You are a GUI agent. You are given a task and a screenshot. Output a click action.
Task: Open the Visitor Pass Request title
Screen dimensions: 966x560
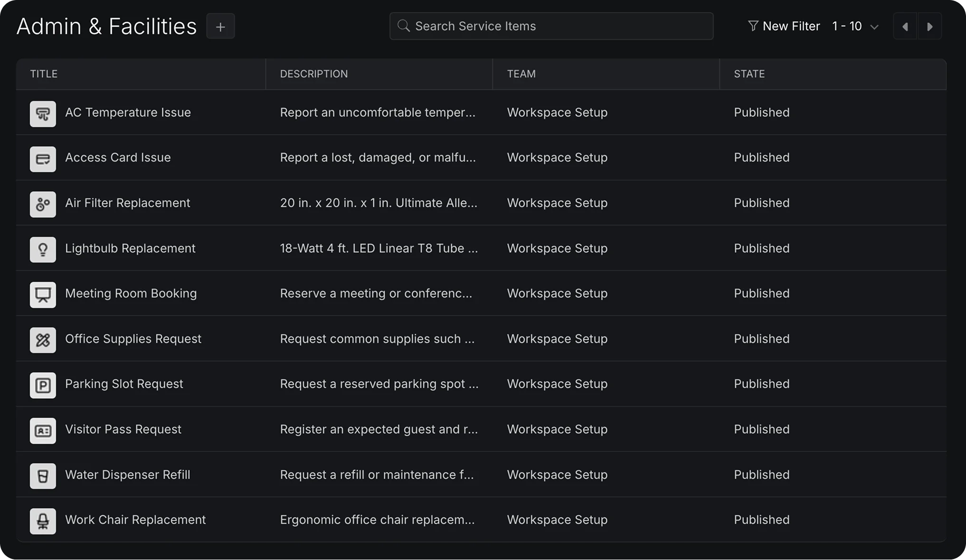click(x=123, y=429)
